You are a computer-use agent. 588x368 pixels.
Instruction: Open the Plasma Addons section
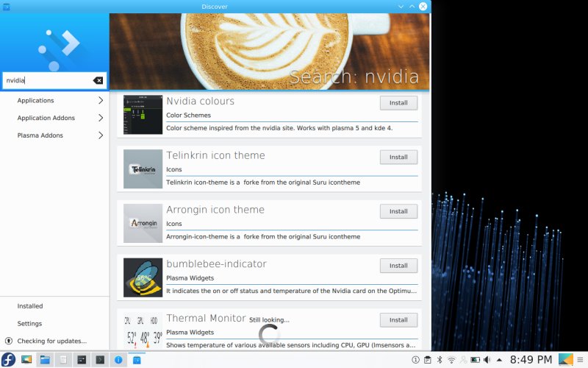click(x=40, y=135)
